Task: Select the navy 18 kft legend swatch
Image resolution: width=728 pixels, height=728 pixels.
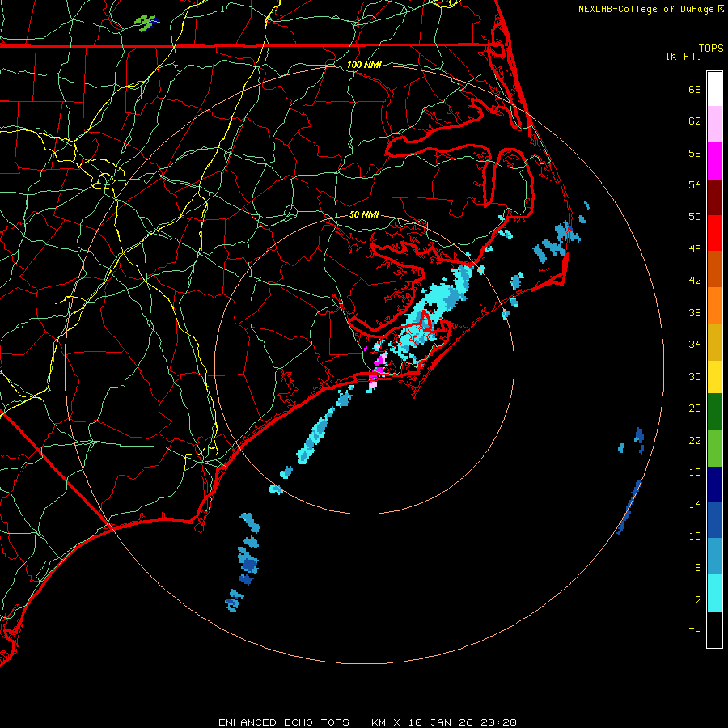Action: 714,485
